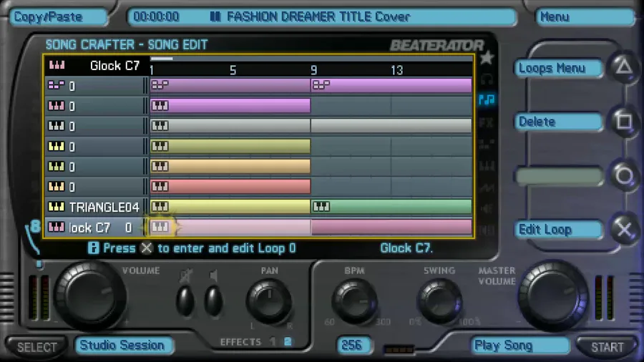Select the keyboard icon on the olive loop
Screen dimensions: 644x362
[160, 146]
